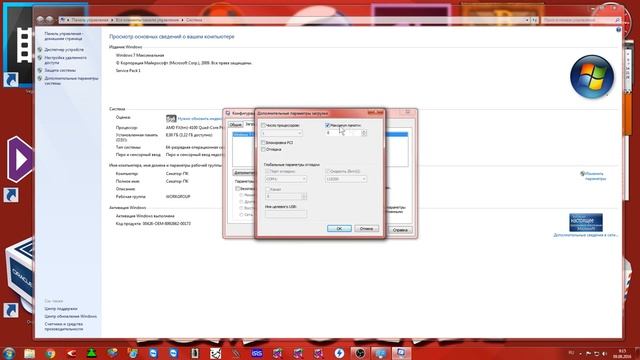The image size is (640, 360).
Task: Click the Windows Start orb
Action: (8, 353)
